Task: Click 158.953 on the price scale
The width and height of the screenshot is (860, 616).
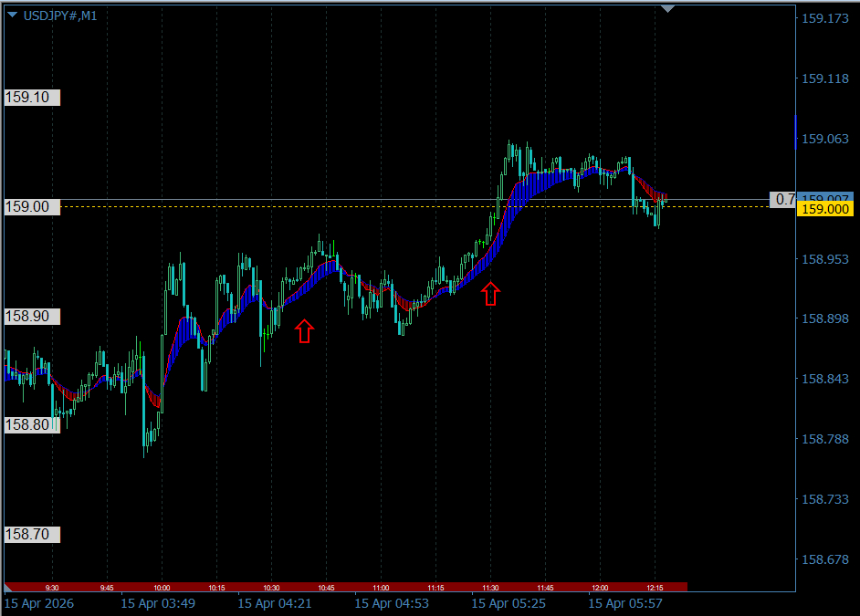Action: pyautogui.click(x=825, y=259)
